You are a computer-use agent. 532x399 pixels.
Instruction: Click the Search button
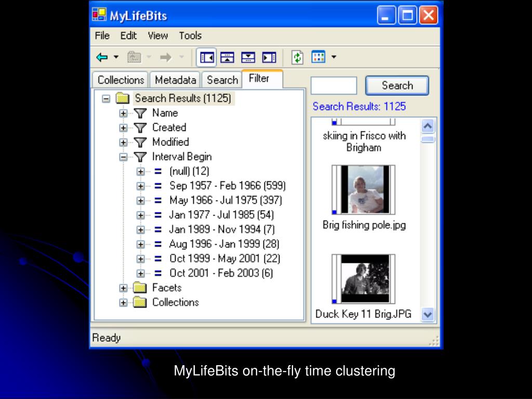click(397, 86)
